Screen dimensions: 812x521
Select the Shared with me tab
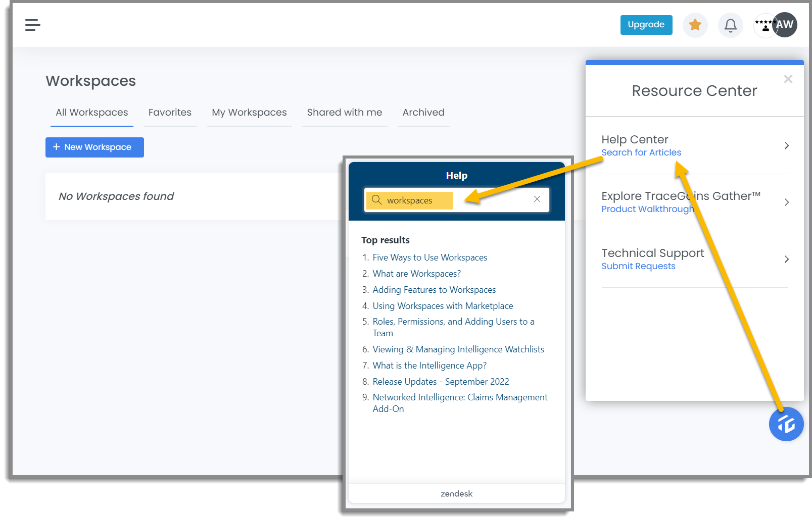[344, 112]
